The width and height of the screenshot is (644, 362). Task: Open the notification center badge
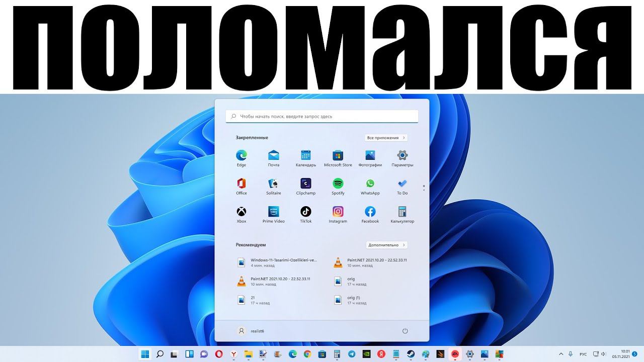(x=635, y=354)
